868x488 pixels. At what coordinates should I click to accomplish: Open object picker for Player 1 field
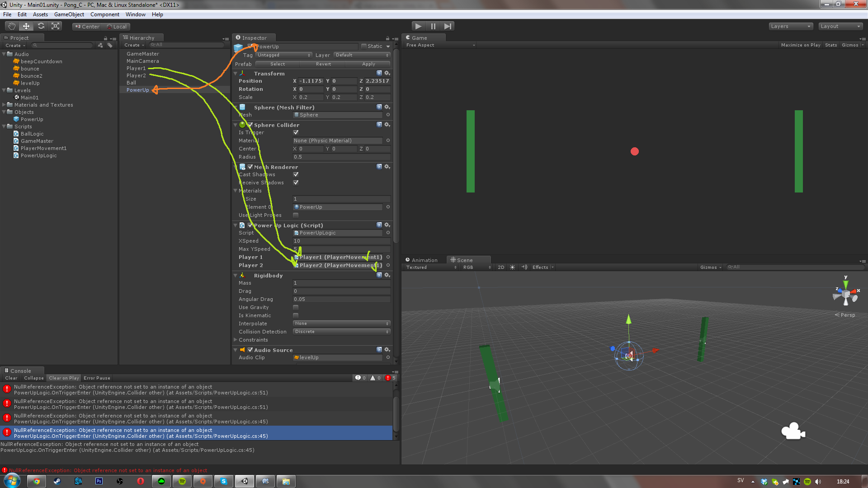tap(388, 257)
